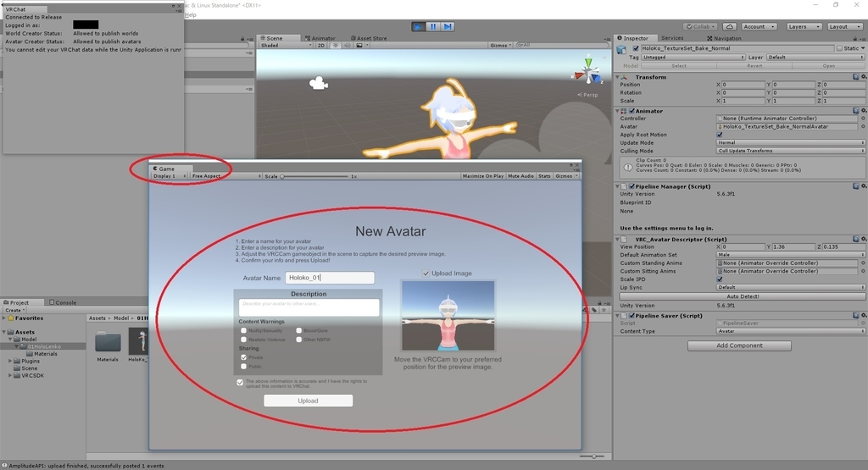Click the Favorites star item
Screen dimensions: 868x470
[25, 318]
